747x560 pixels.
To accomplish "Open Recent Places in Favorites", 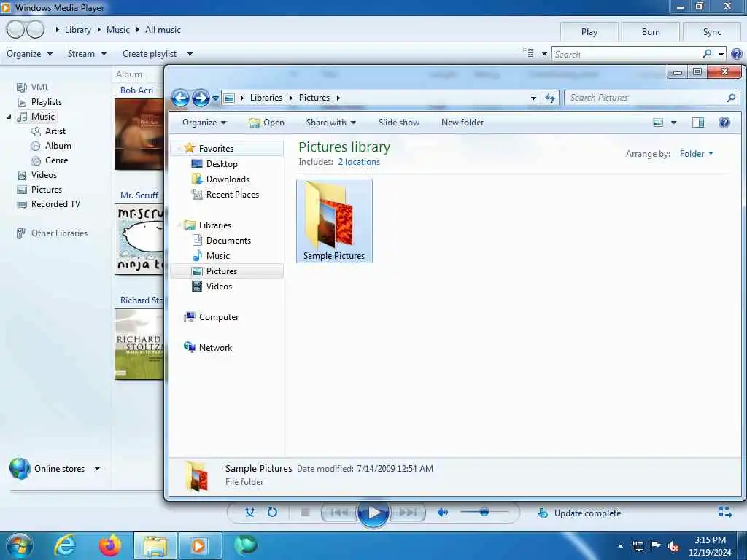I will (x=233, y=194).
